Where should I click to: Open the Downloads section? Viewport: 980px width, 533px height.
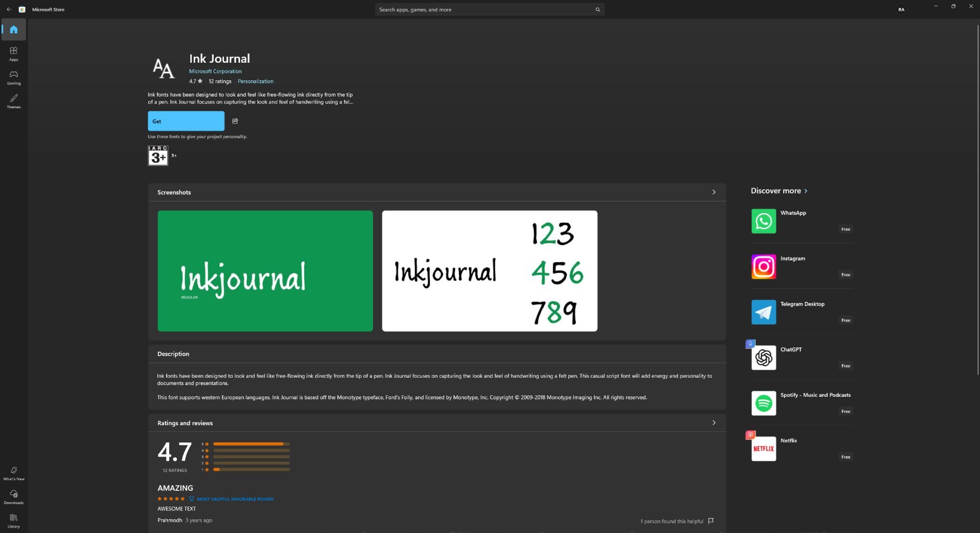[14, 497]
